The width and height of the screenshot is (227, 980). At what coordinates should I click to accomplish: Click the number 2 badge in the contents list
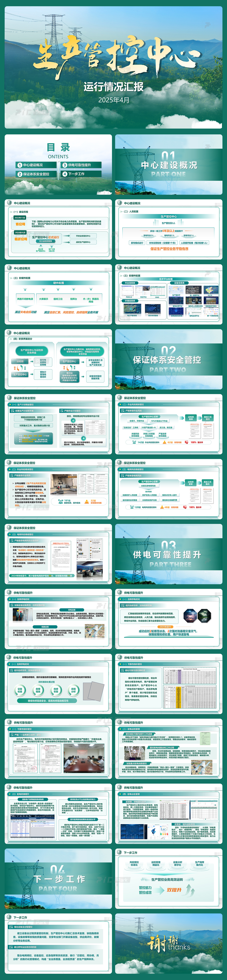pos(19,174)
